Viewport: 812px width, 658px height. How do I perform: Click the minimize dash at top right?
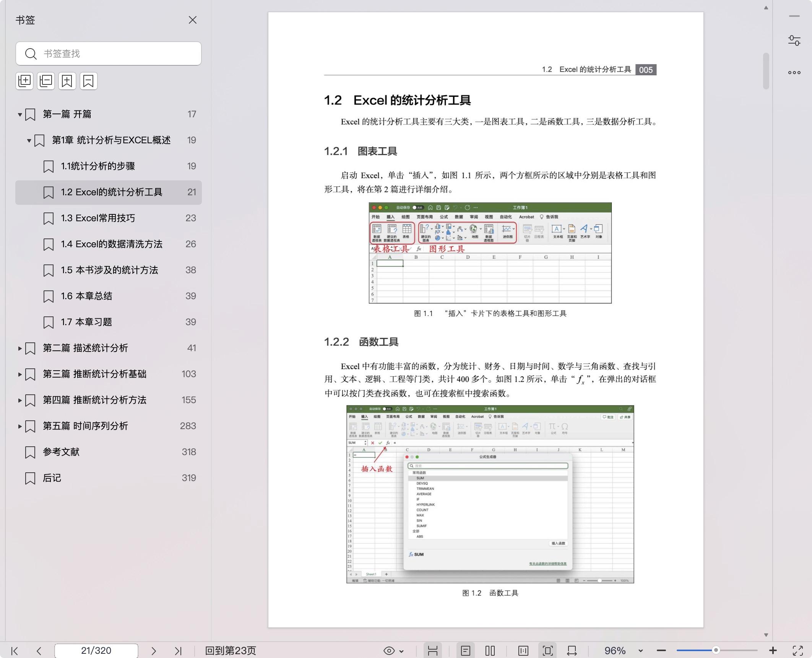794,16
